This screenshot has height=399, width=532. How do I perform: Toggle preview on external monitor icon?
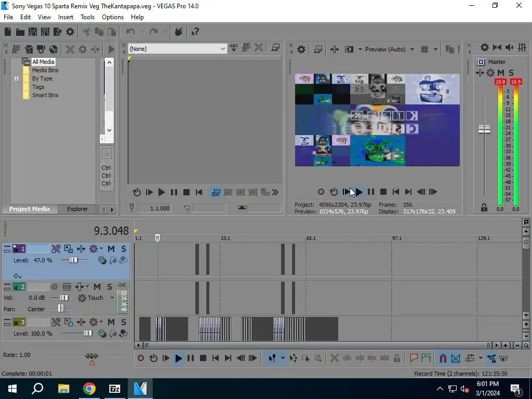(318, 49)
